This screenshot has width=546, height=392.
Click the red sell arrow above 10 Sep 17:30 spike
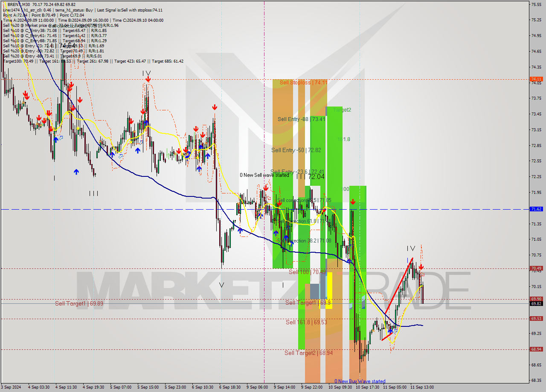(x=353, y=202)
